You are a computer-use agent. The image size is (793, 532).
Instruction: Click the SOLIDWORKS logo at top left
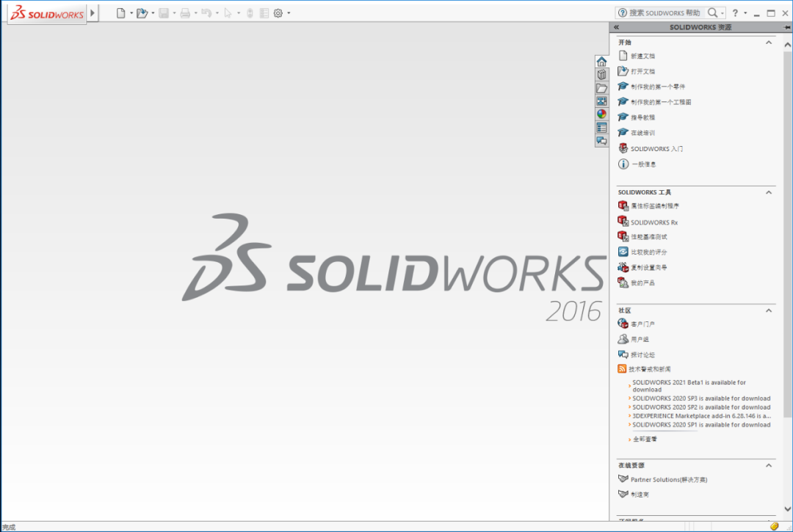click(x=47, y=13)
